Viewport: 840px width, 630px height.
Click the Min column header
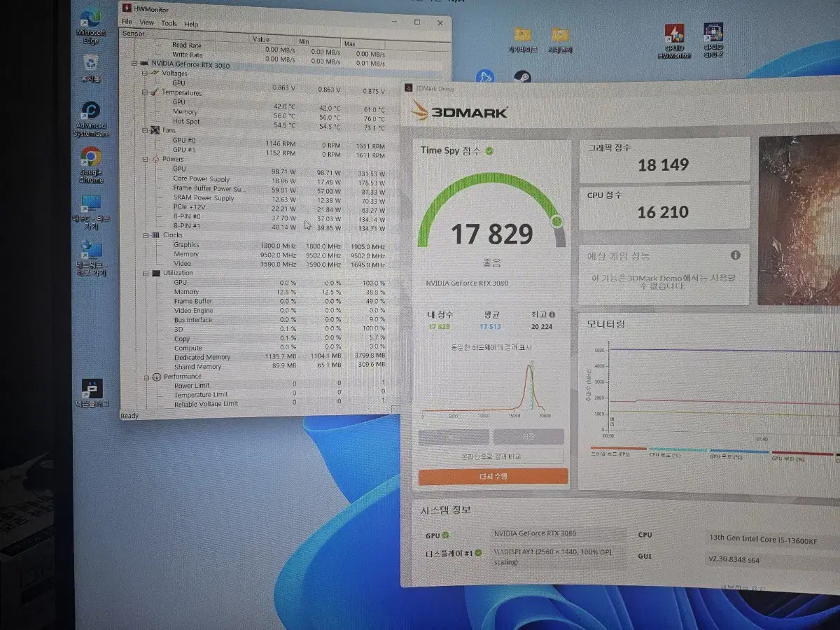[x=318, y=41]
